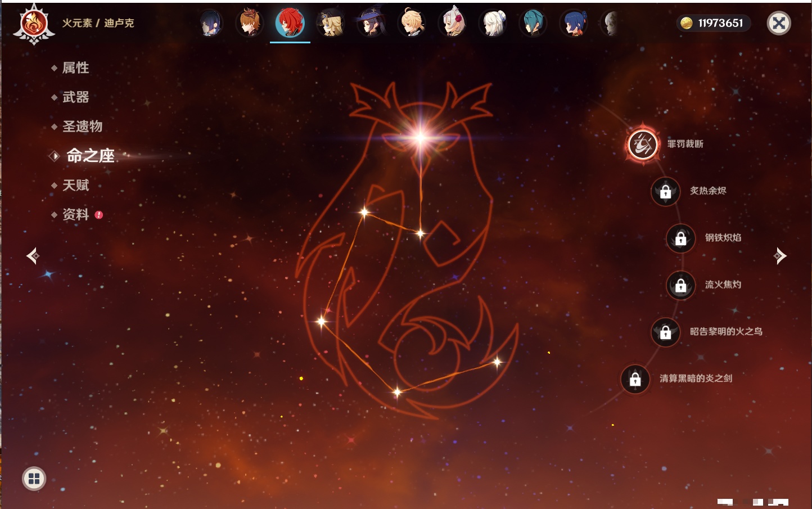Open the 属性 attributes tab
The image size is (812, 509).
tap(75, 68)
